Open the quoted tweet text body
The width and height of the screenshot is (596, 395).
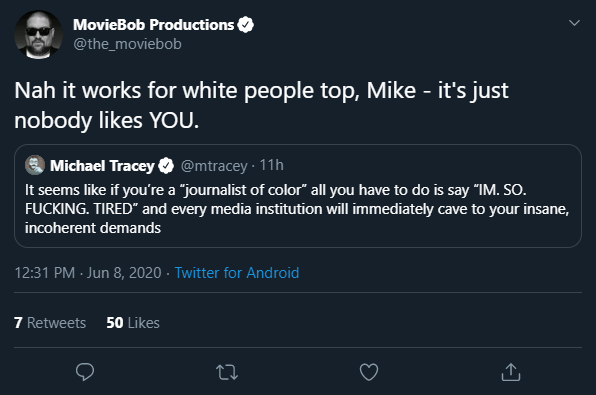click(297, 209)
